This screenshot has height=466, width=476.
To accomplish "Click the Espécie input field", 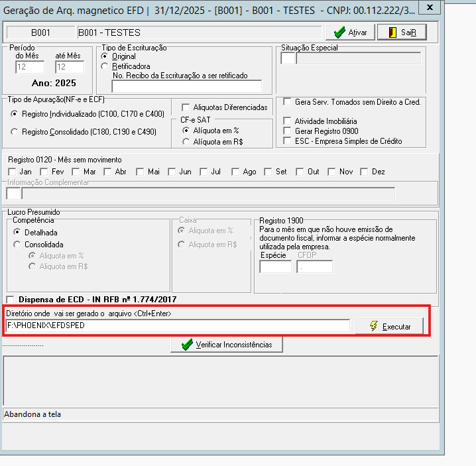I will pyautogui.click(x=276, y=266).
